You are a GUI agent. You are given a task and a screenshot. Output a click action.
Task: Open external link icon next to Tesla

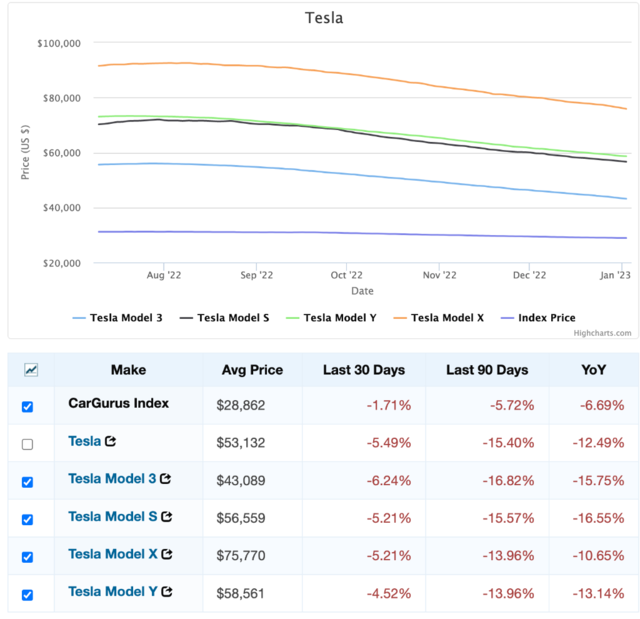pyautogui.click(x=110, y=441)
